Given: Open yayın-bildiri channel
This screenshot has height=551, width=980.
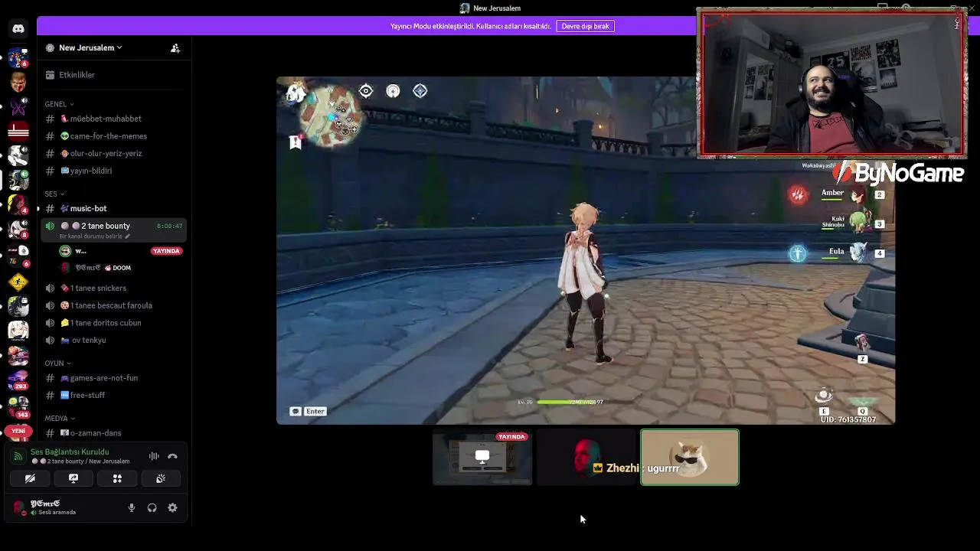Looking at the screenshot, I should (x=113, y=171).
